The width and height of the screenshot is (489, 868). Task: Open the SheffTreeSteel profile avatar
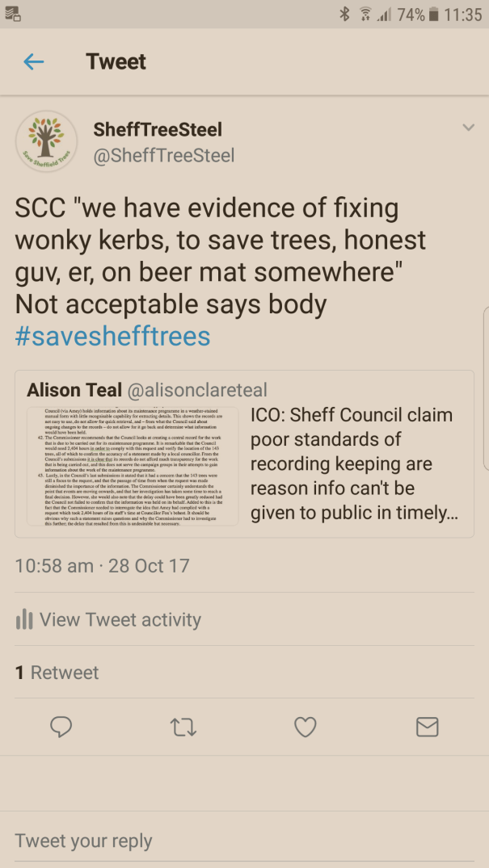point(46,141)
